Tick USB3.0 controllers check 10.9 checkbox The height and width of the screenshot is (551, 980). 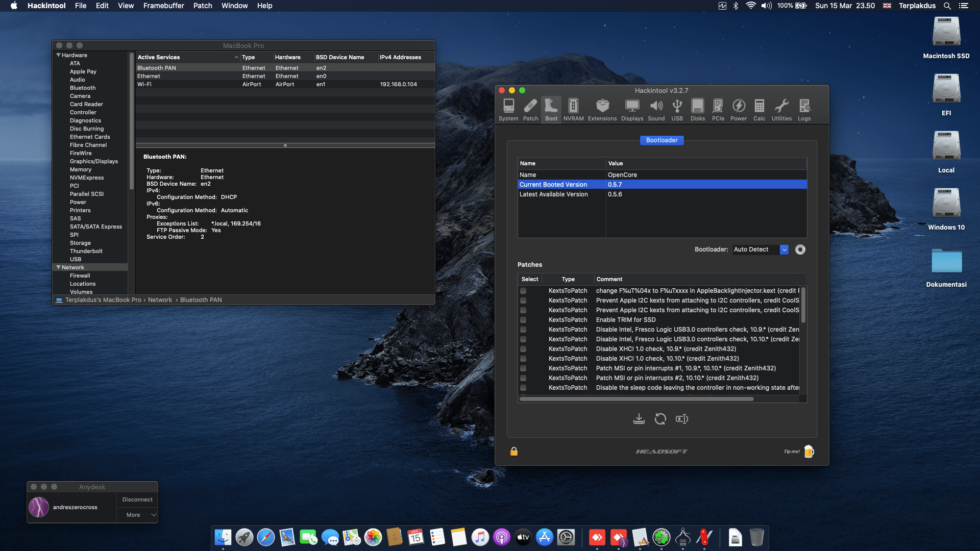point(523,330)
